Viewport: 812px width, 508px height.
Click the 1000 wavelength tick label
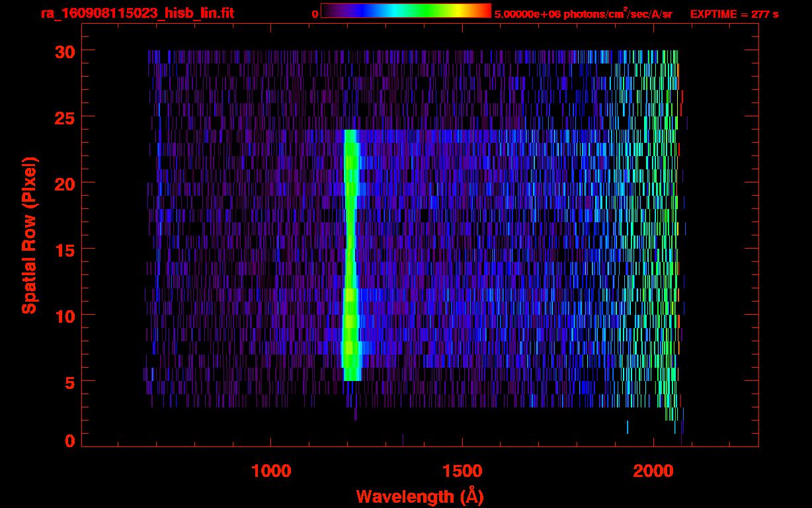click(x=271, y=471)
